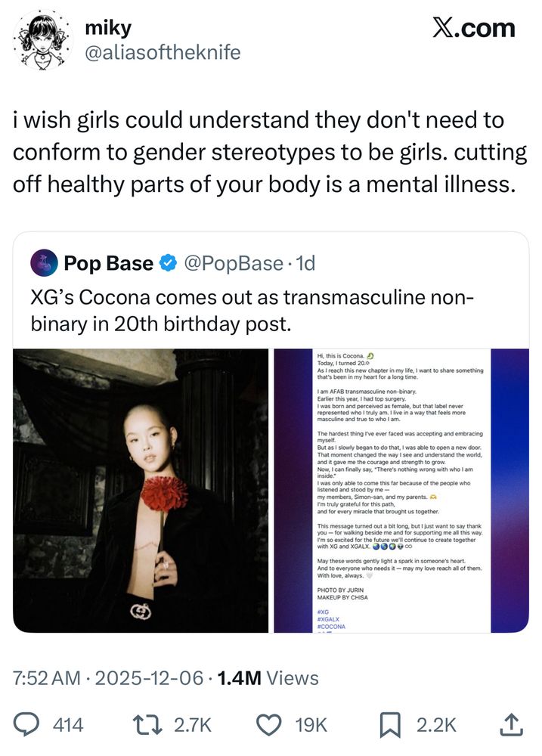Bookmark this post with bookmark icon
542x756 pixels.
pyautogui.click(x=390, y=725)
